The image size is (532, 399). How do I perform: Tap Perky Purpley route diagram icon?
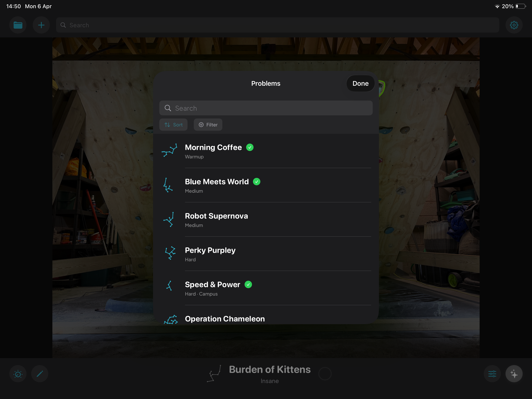(170, 253)
